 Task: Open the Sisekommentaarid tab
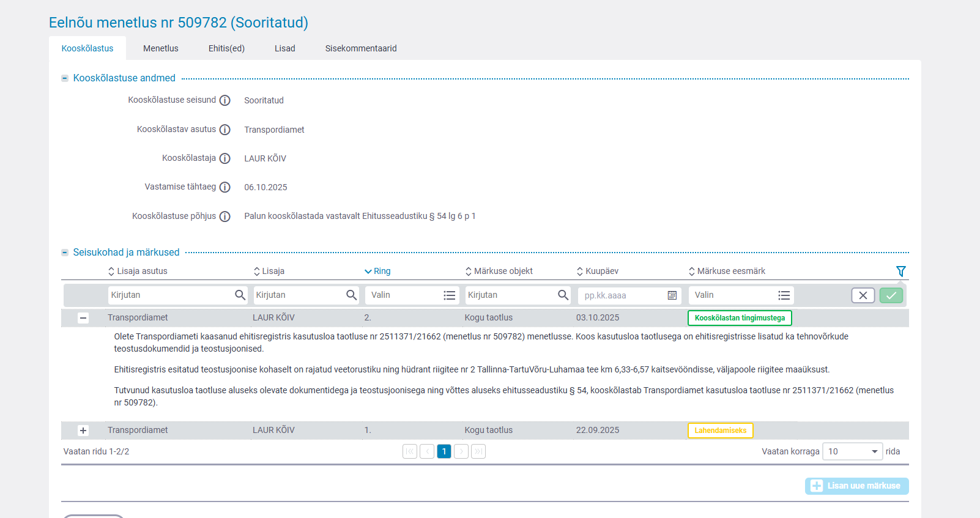361,48
